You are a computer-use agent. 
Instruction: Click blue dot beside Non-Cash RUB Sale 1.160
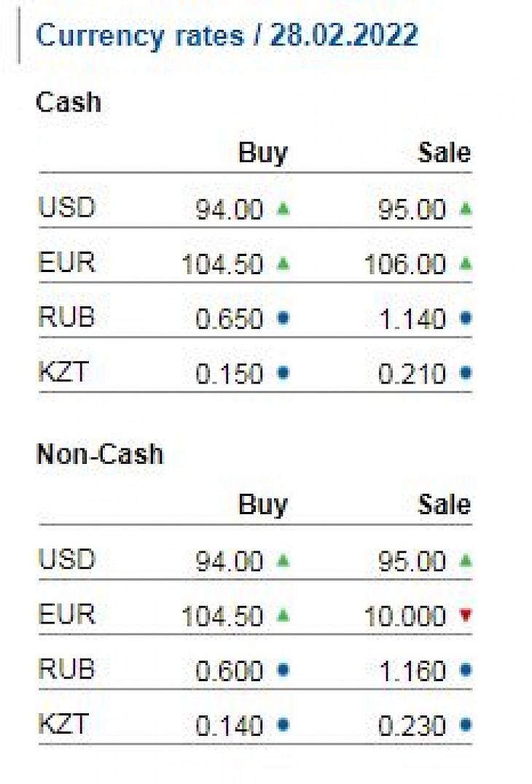pyautogui.click(x=466, y=670)
